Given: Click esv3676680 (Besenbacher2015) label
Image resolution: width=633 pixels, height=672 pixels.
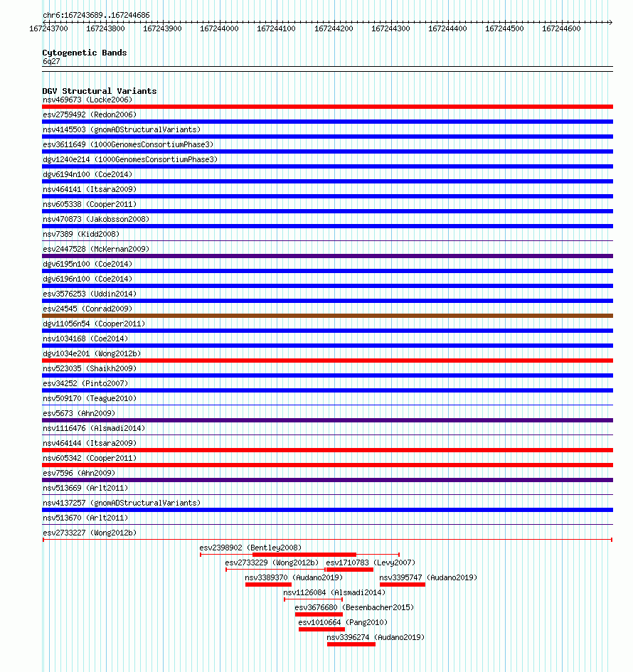Looking at the screenshot, I should coord(354,608).
